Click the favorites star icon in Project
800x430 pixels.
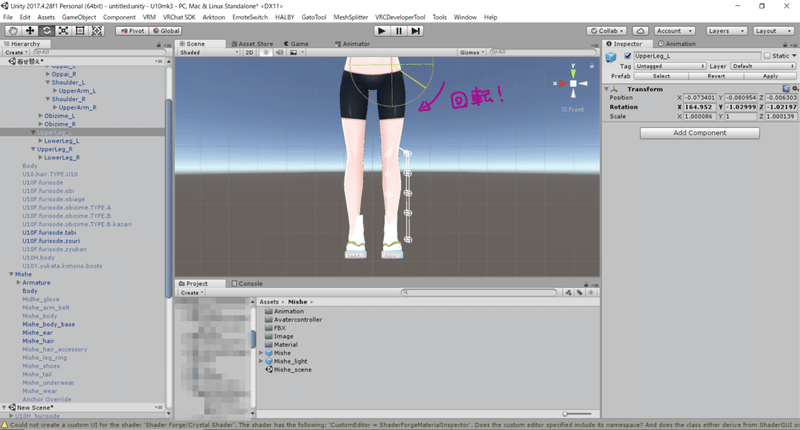point(591,292)
